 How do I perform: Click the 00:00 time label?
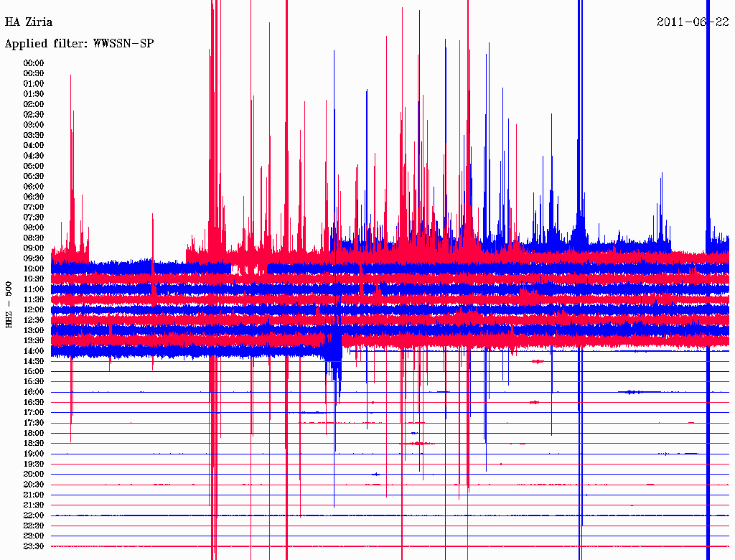point(34,63)
